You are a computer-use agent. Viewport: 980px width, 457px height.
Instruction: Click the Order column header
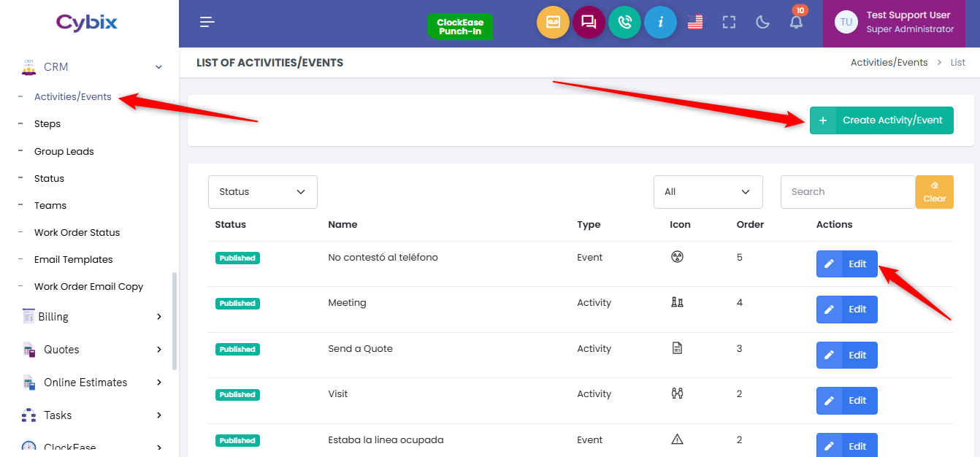(x=750, y=225)
